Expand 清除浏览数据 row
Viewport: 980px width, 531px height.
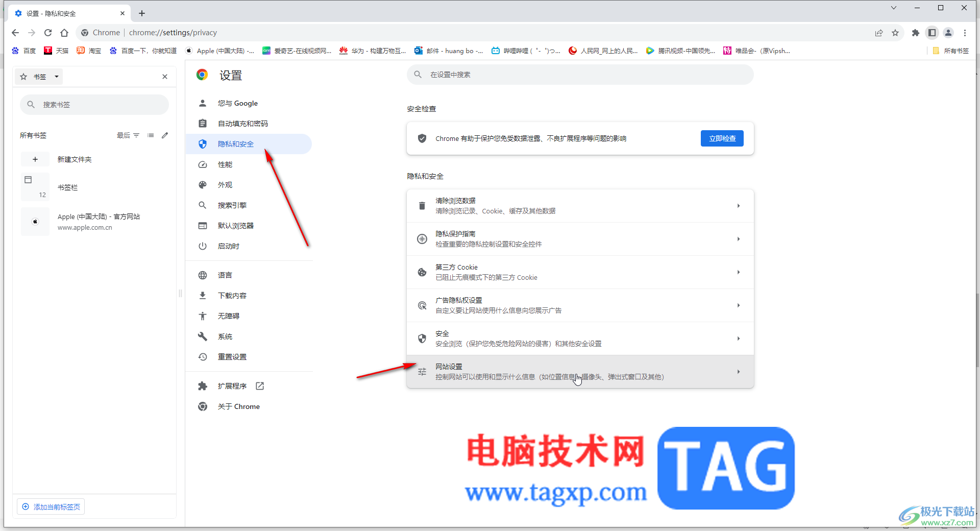pyautogui.click(x=580, y=206)
